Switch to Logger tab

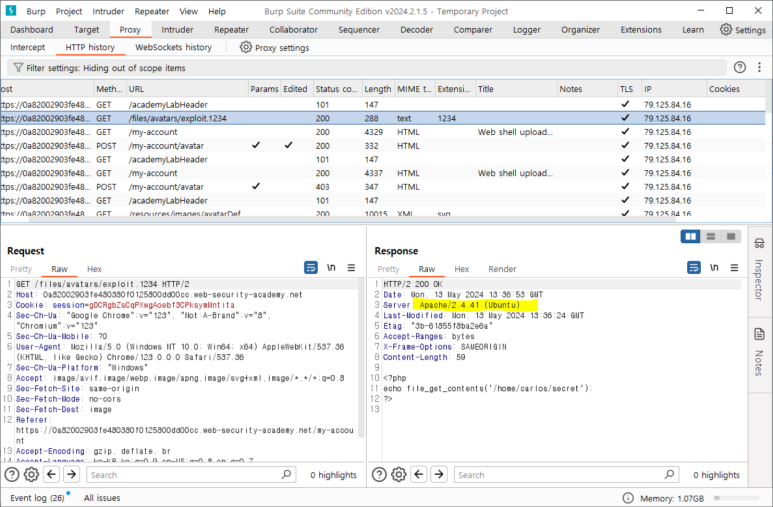pyautogui.click(x=527, y=30)
